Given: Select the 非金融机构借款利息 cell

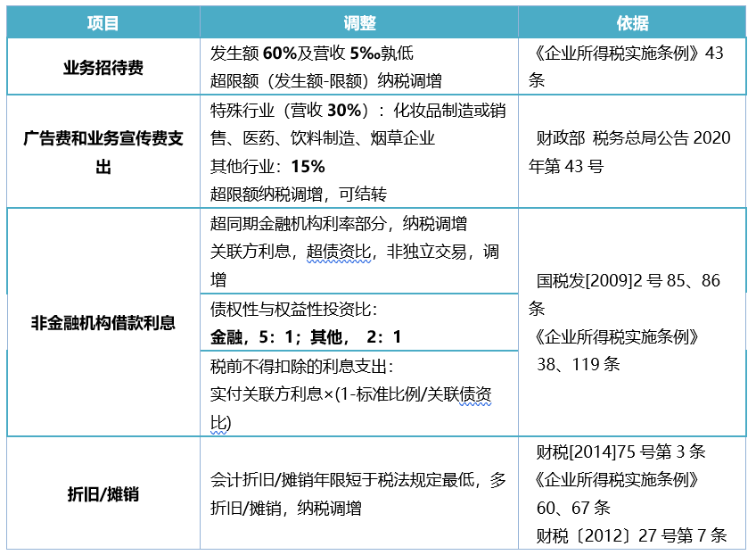Looking at the screenshot, I should point(103,322).
